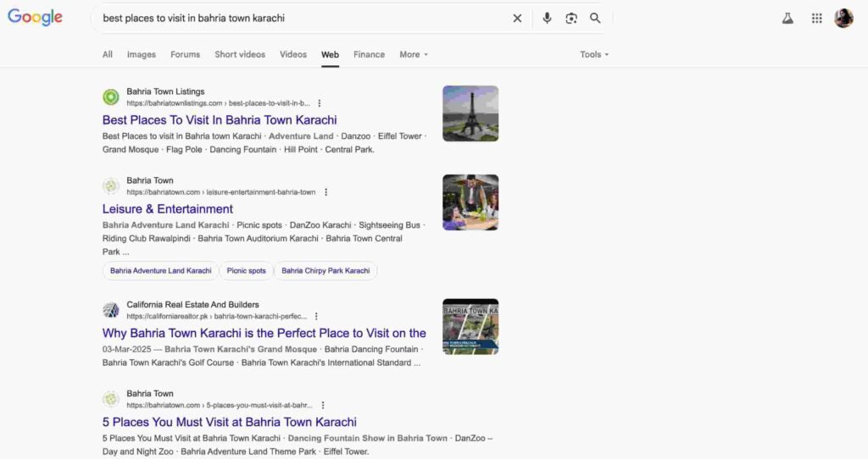
Task: Click californiarealtor.pk URL breadcrumb
Action: point(216,317)
